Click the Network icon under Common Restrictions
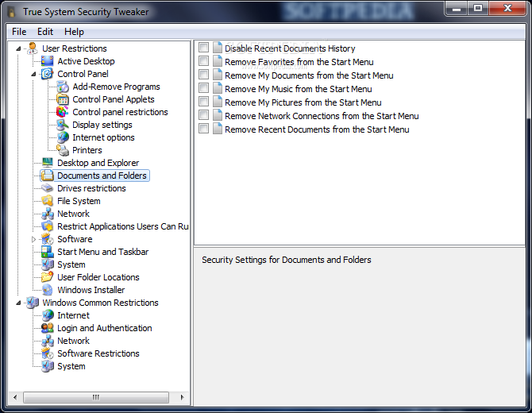The width and height of the screenshot is (532, 413). [x=47, y=341]
